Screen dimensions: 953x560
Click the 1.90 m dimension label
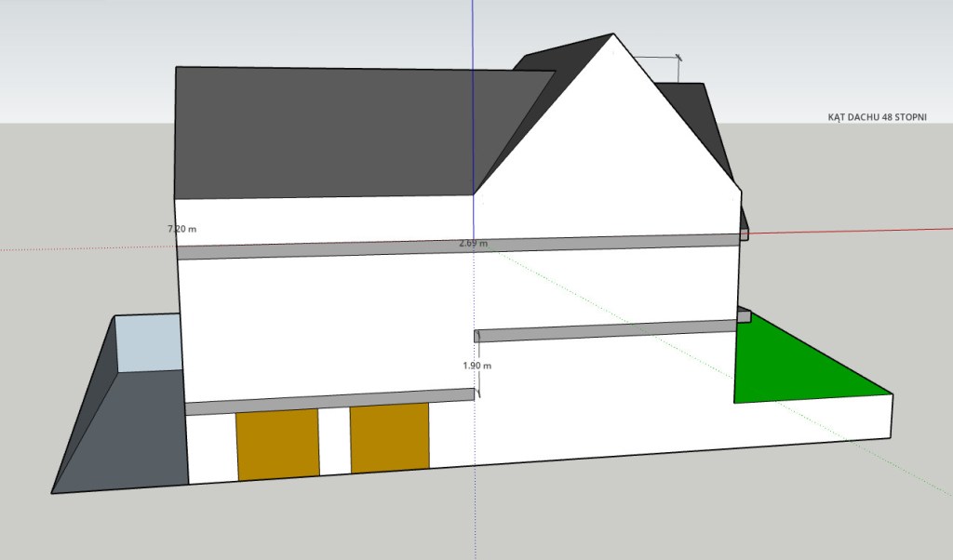pyautogui.click(x=476, y=366)
